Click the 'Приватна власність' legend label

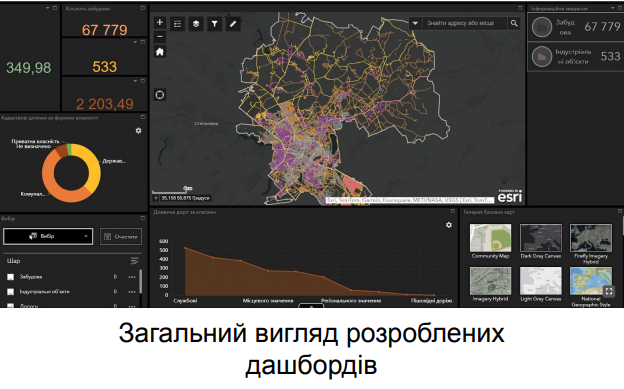[x=35, y=141]
